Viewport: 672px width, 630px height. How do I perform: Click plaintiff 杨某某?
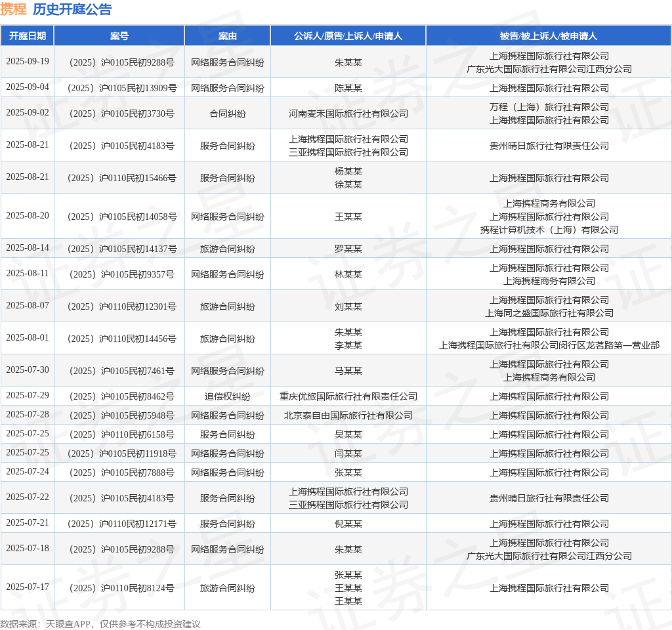click(x=348, y=171)
